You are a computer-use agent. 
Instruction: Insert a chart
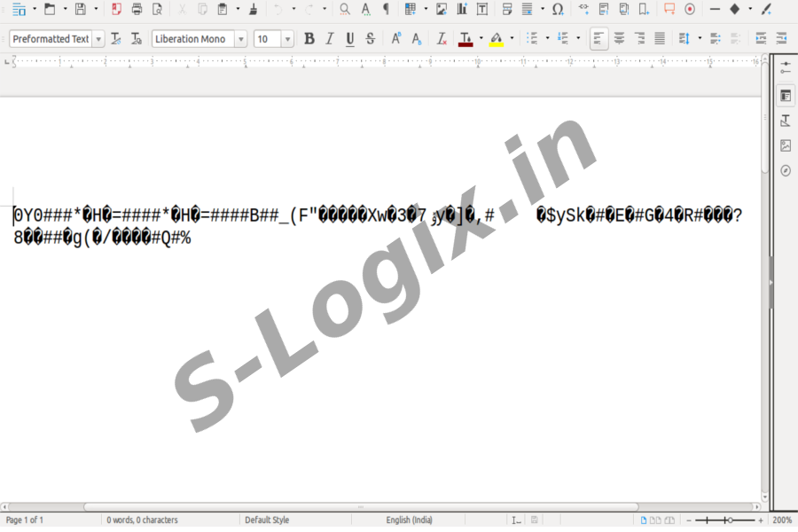[462, 9]
